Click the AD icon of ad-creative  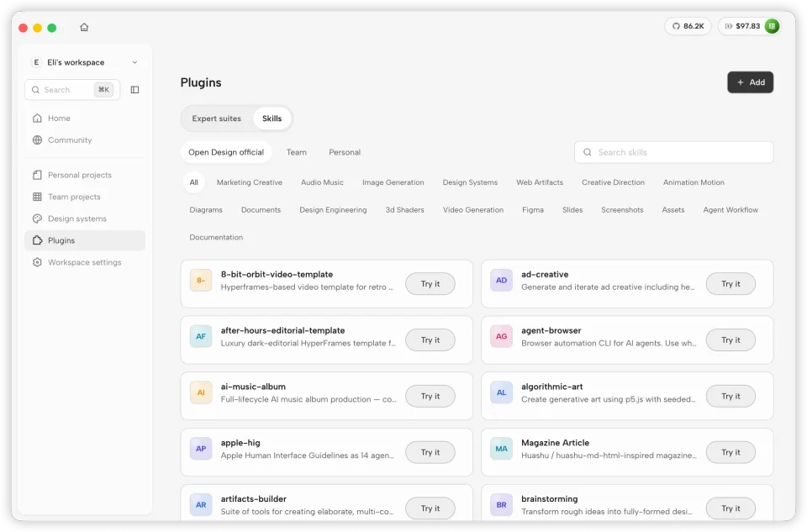click(x=501, y=281)
